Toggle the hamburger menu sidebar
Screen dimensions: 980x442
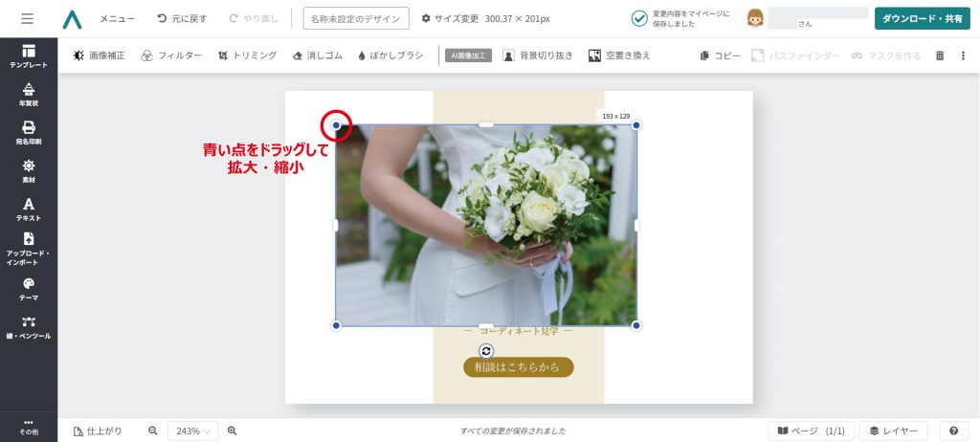coord(28,18)
